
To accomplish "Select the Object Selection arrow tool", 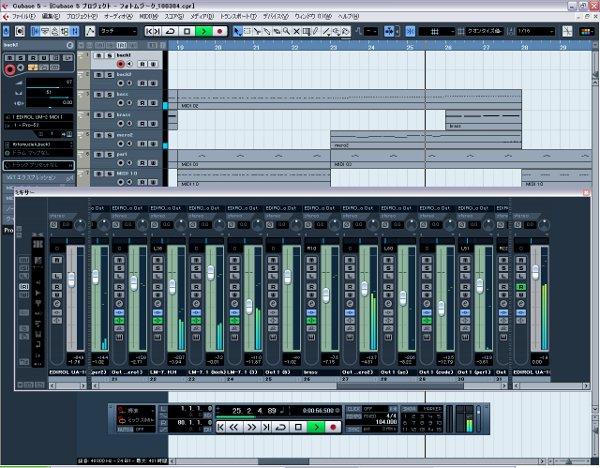I will pyautogui.click(x=237, y=31).
